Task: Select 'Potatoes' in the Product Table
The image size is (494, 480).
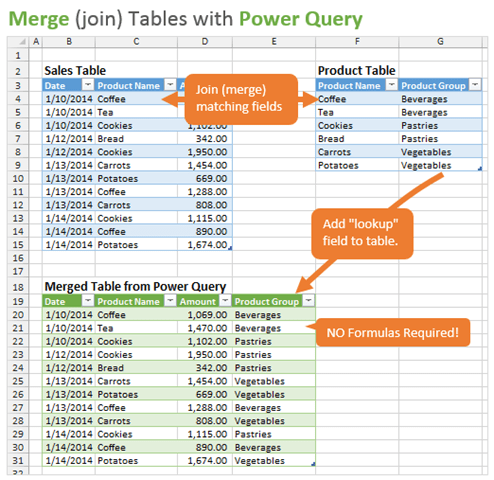Action: pos(357,165)
